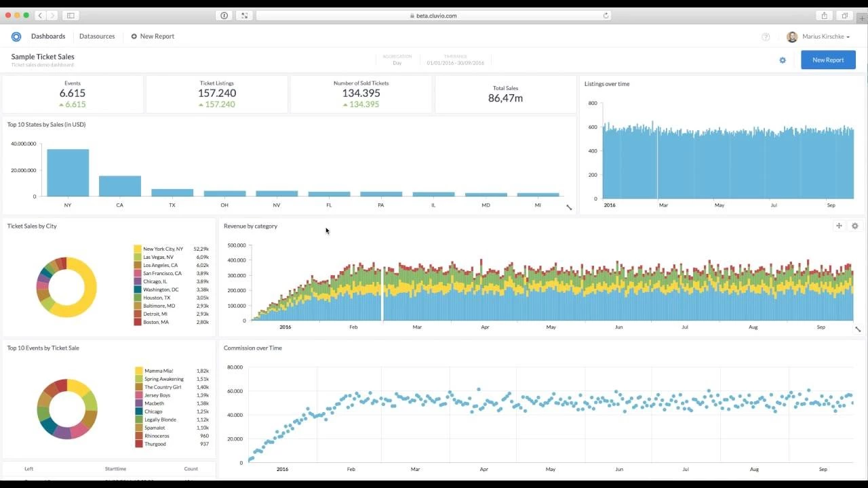This screenshot has width=868, height=488.
Task: Click the Events 6.615 metric
Action: [73, 94]
